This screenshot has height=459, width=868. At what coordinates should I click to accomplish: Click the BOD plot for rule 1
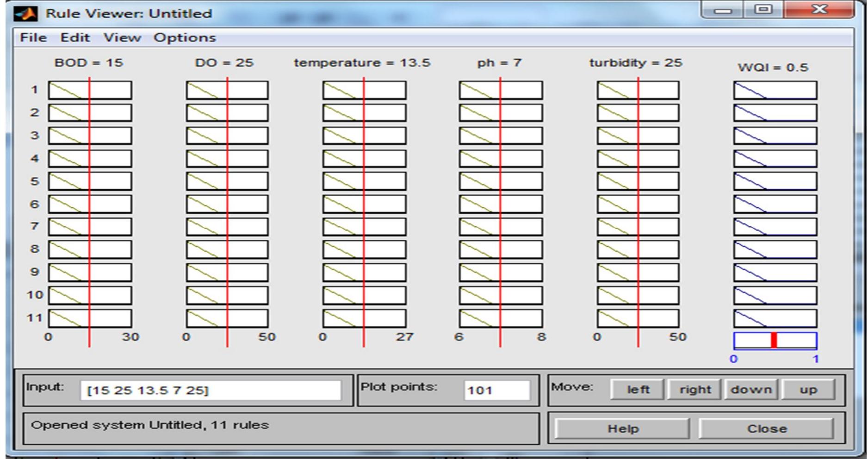tap(90, 90)
